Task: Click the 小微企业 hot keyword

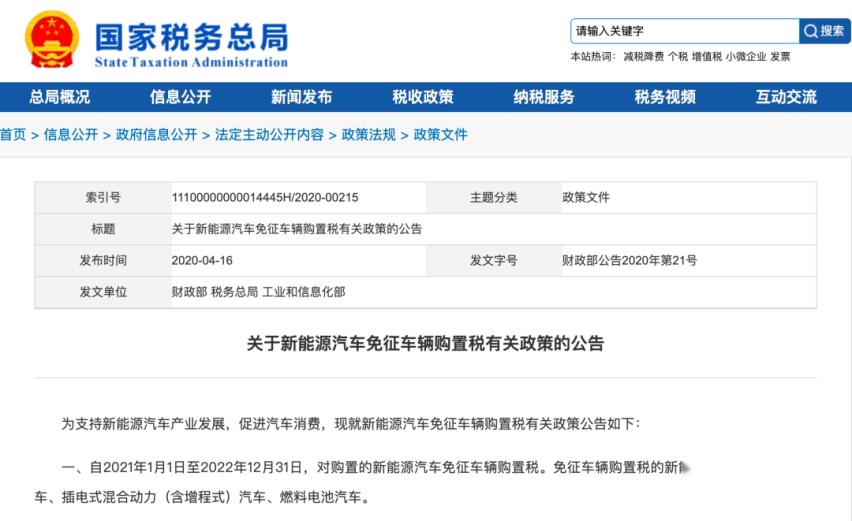Action: coord(746,57)
